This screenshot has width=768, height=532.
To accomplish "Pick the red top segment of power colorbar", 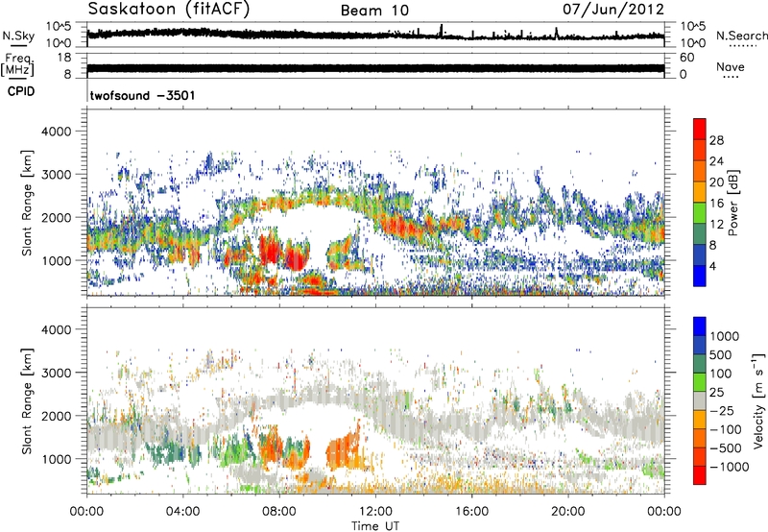I will (700, 129).
